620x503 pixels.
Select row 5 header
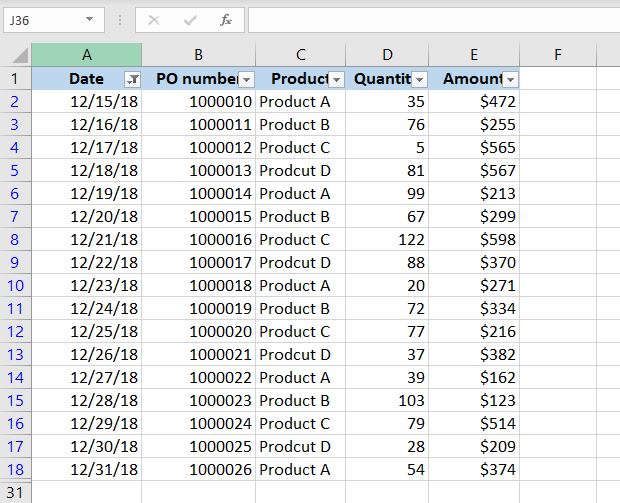[x=15, y=170]
